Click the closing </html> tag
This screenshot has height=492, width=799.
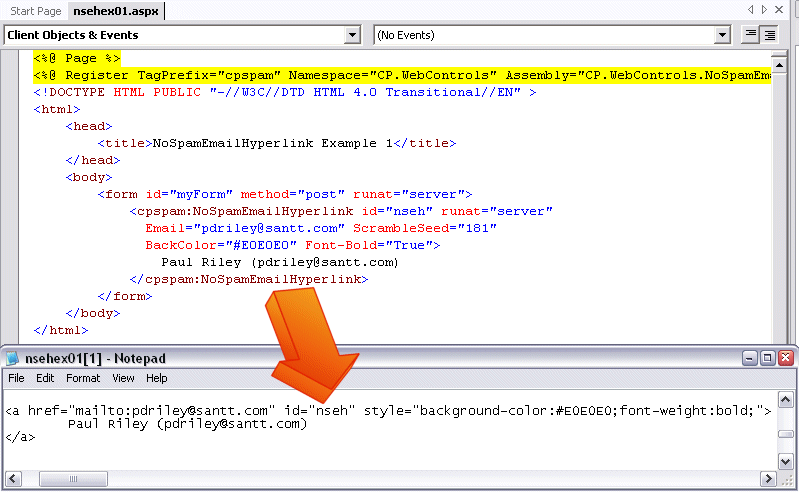61,330
